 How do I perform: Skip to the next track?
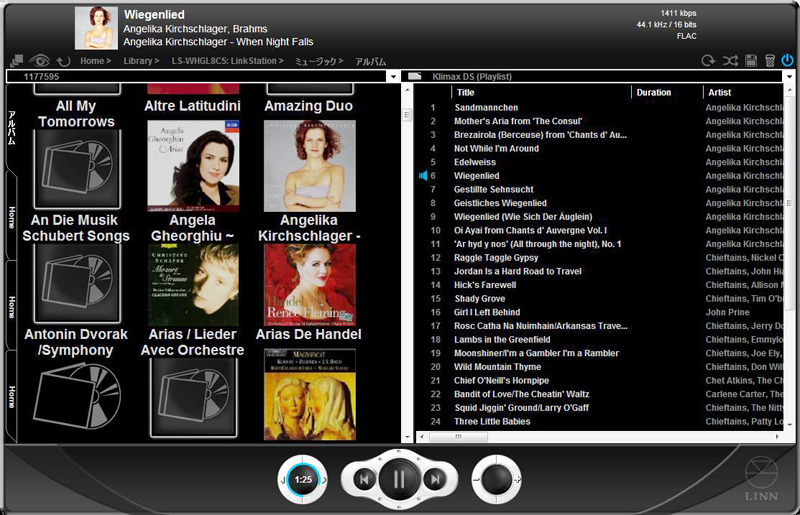tap(434, 480)
